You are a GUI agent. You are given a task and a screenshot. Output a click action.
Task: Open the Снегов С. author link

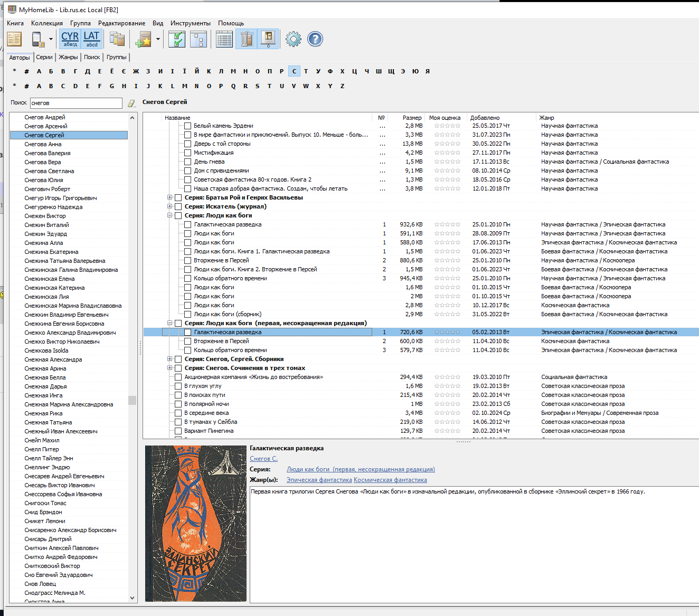[263, 459]
